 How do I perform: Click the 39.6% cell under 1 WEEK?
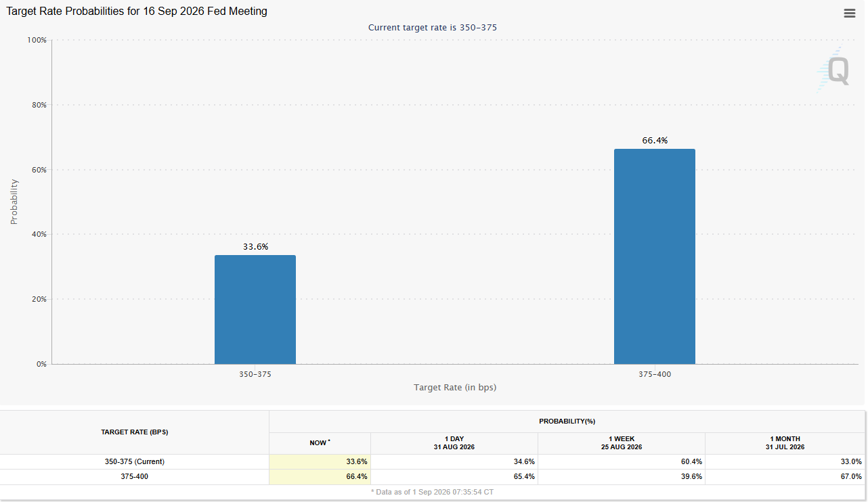pos(622,476)
